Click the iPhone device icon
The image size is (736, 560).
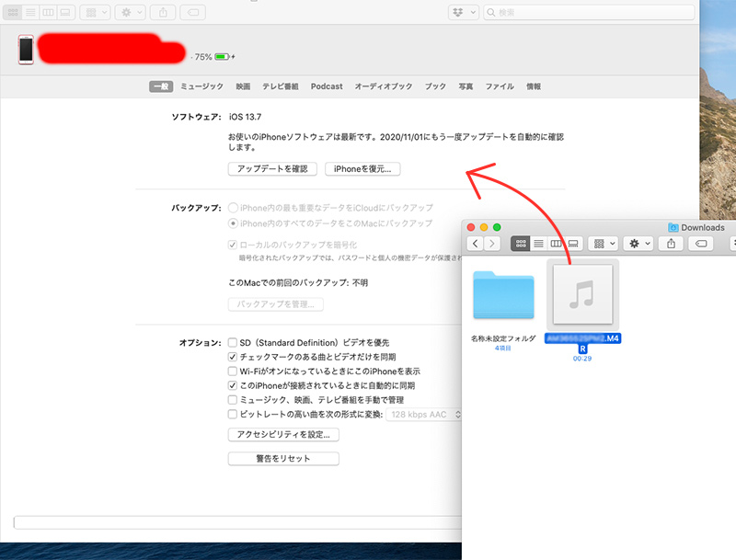27,50
